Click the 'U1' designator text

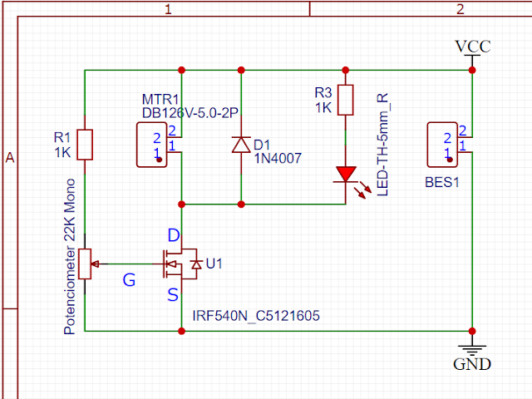click(214, 264)
